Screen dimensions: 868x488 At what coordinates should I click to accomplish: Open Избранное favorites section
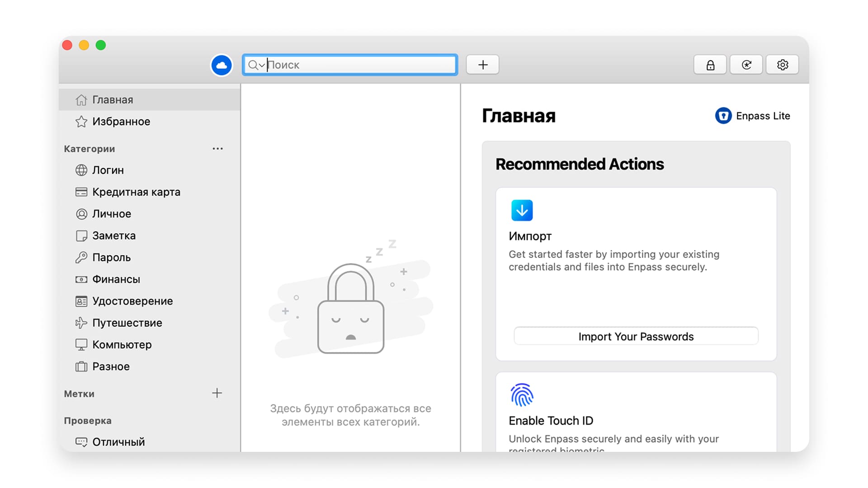click(121, 122)
